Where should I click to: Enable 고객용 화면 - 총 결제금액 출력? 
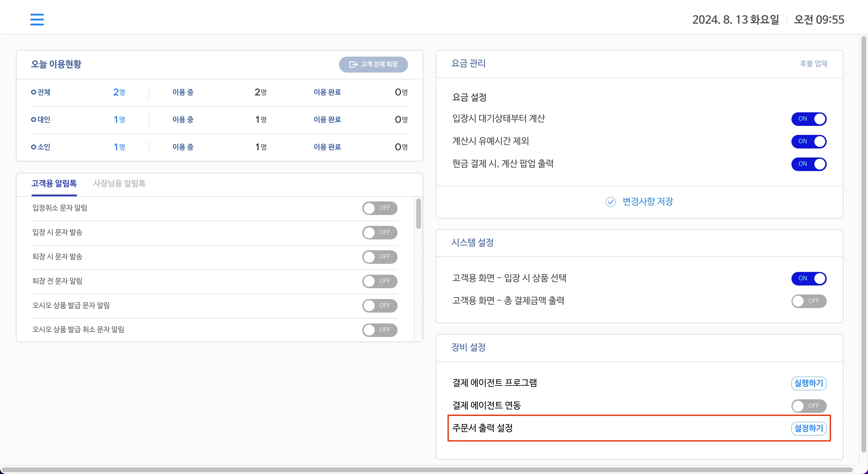coord(809,301)
